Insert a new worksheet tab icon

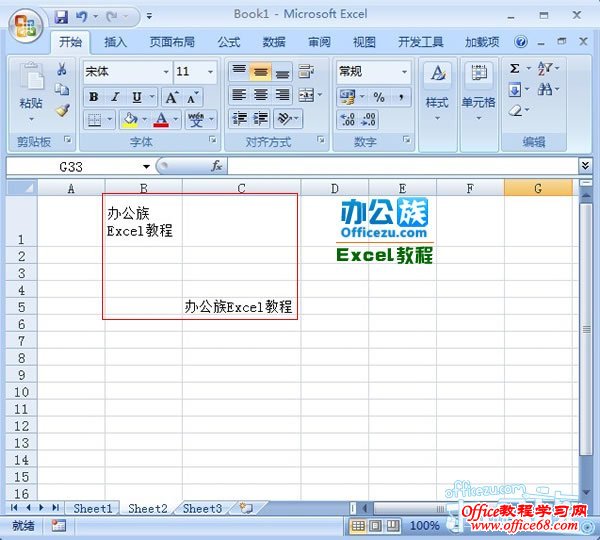point(246,508)
